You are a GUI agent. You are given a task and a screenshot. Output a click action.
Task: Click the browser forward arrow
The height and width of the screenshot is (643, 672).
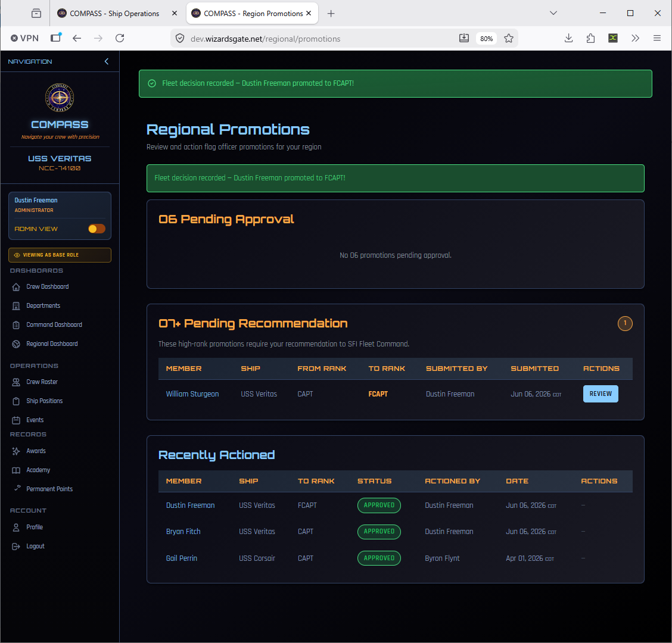tap(98, 39)
